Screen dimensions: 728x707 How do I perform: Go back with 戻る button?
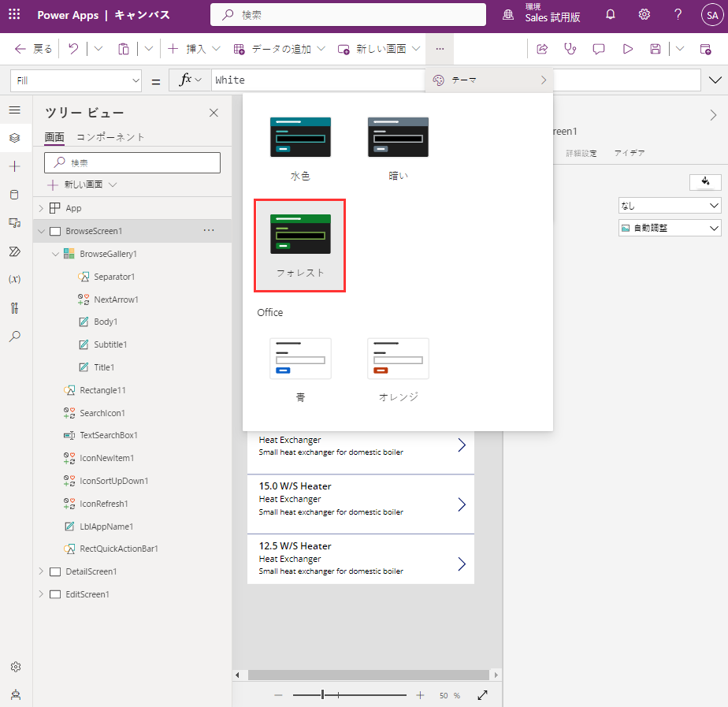point(33,49)
